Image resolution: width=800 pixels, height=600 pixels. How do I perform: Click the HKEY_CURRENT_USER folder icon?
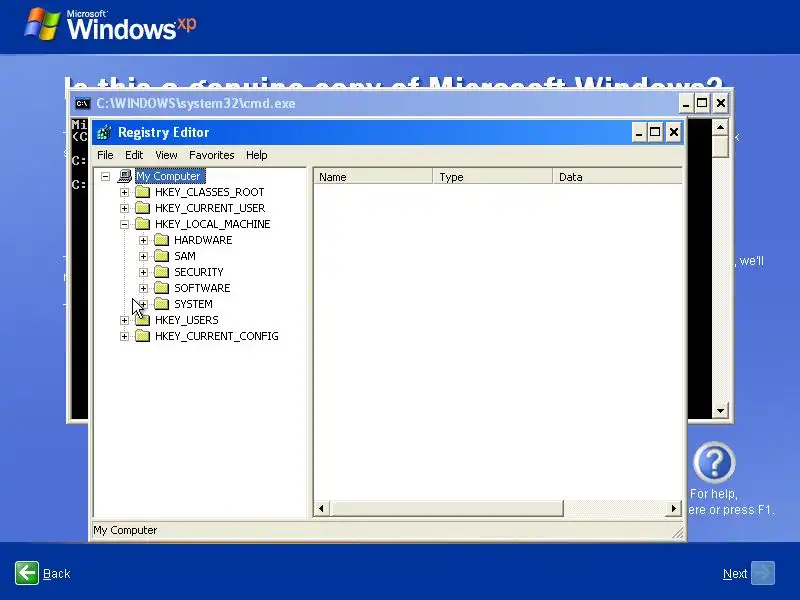[x=142, y=208]
